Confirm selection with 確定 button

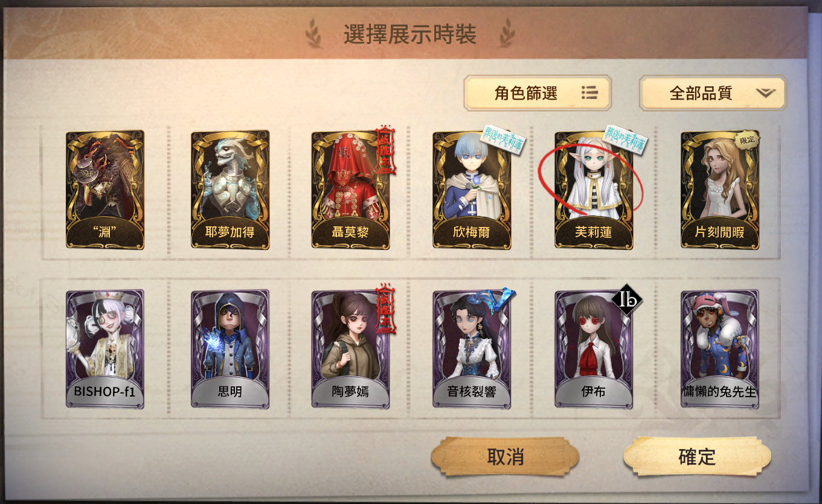click(x=697, y=457)
